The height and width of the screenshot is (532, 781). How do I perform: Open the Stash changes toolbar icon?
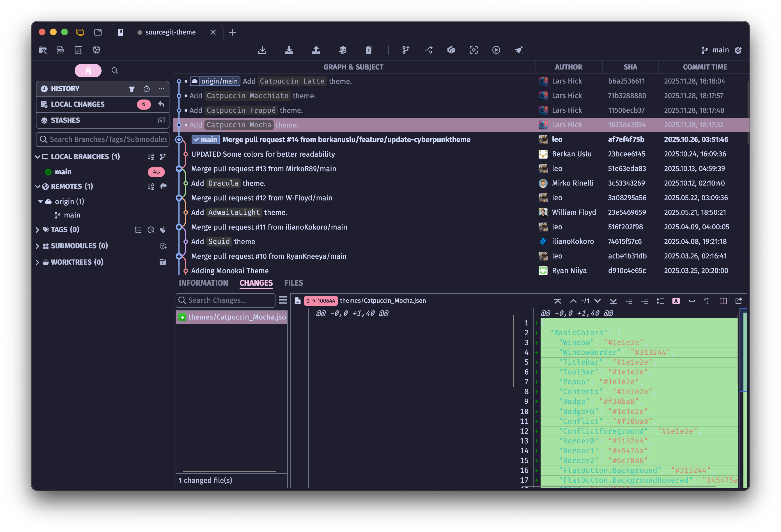point(343,50)
